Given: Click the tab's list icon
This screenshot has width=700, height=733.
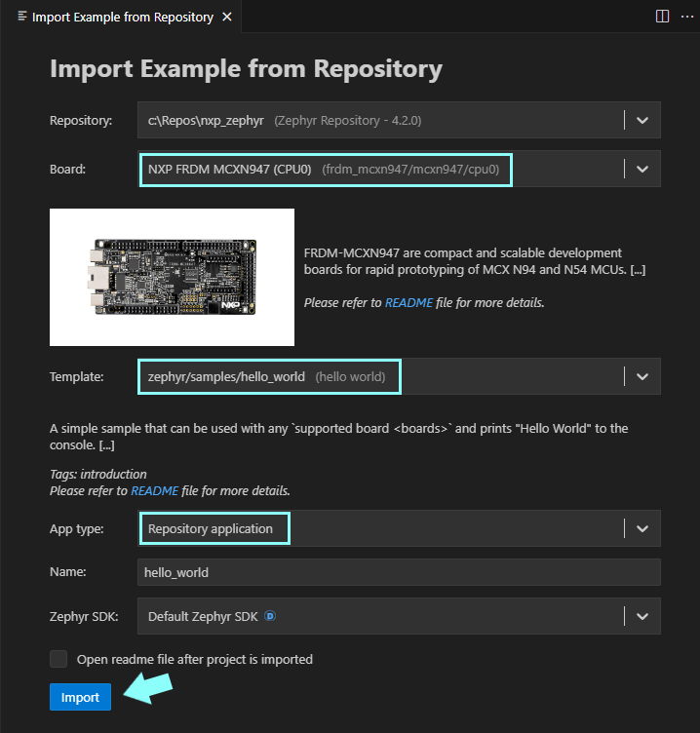Looking at the screenshot, I should pos(22,17).
